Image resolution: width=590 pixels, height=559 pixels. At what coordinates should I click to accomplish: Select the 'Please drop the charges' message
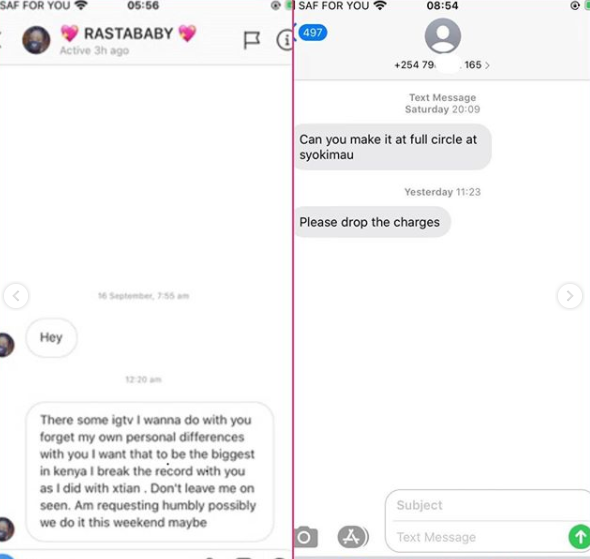point(371,222)
